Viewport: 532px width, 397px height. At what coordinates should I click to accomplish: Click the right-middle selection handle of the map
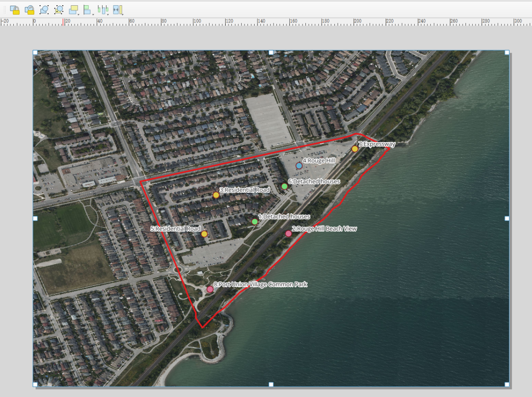point(507,218)
